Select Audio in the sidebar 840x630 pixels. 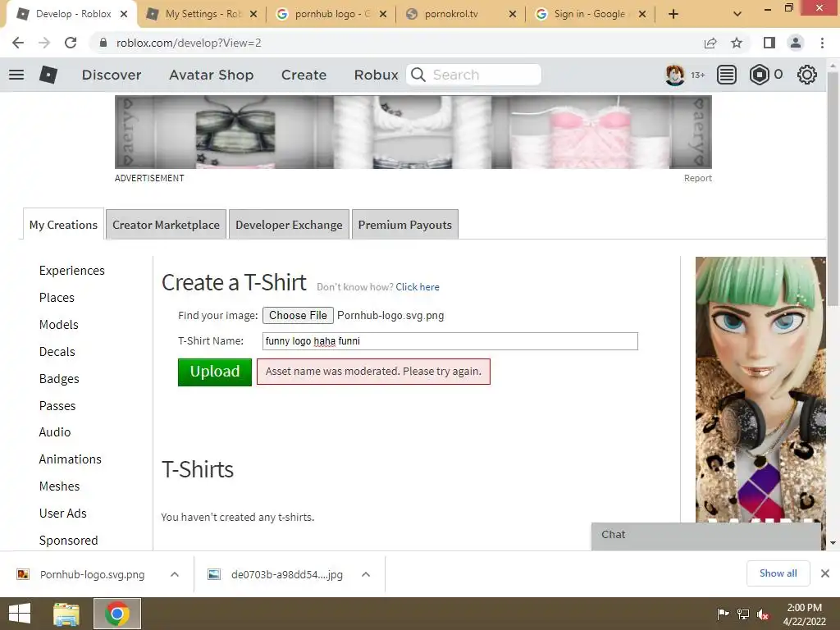pyautogui.click(x=55, y=431)
